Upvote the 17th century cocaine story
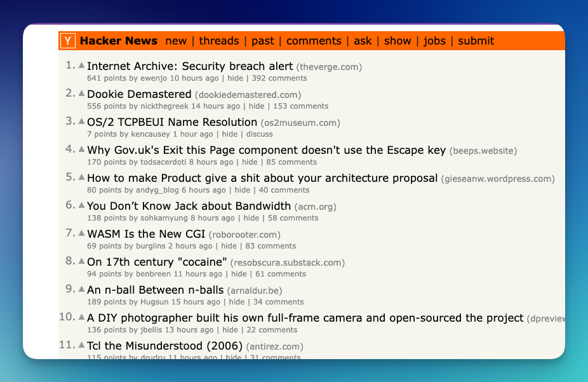The height and width of the screenshot is (382, 588). tap(81, 261)
